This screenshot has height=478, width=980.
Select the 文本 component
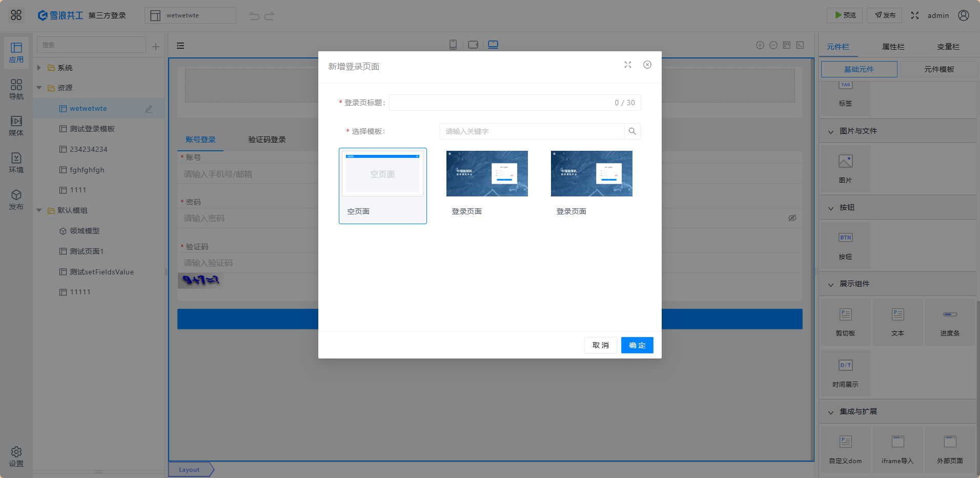pyautogui.click(x=898, y=322)
